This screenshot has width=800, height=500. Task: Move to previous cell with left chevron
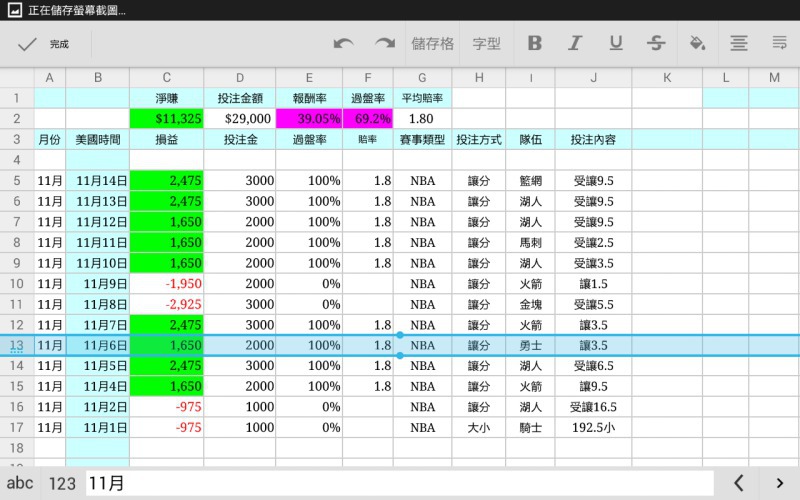pyautogui.click(x=738, y=483)
